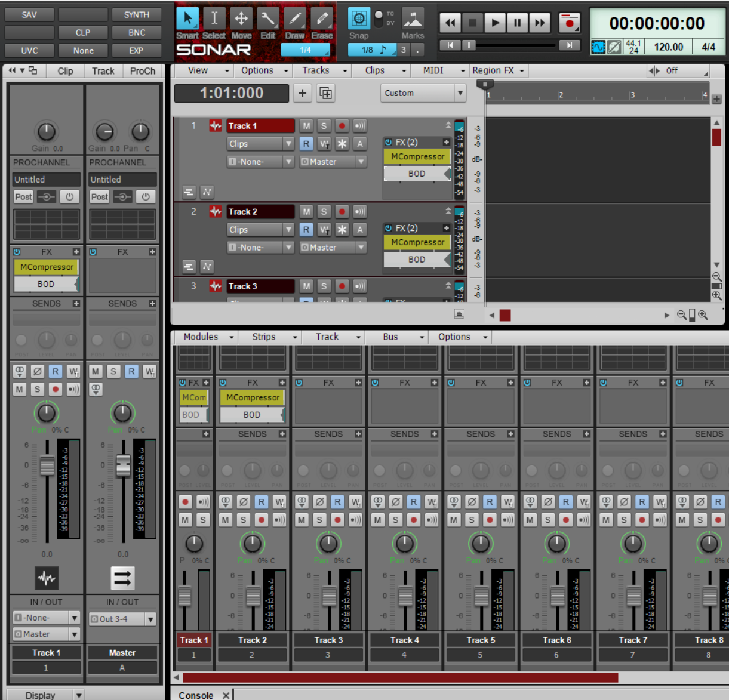Select the Draw tool

click(x=295, y=20)
